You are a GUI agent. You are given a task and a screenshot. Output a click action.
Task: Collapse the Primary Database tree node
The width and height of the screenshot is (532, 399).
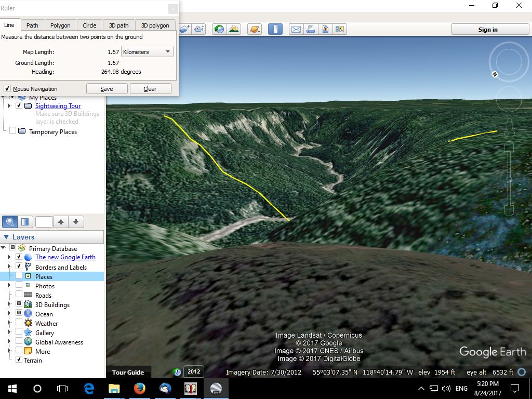click(4, 248)
